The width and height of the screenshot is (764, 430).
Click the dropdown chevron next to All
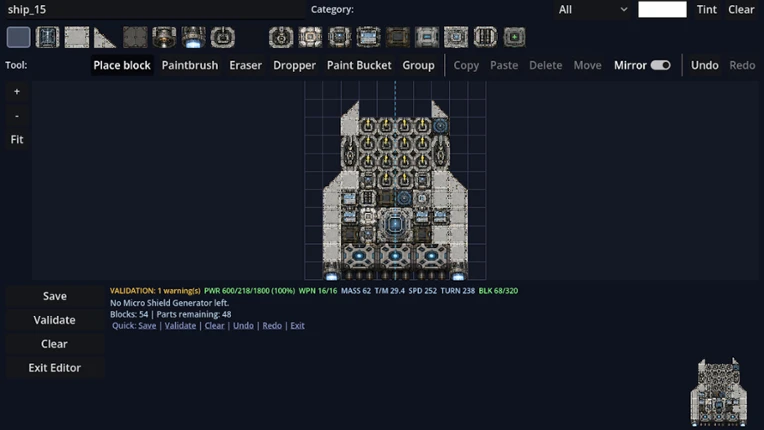(x=623, y=9)
